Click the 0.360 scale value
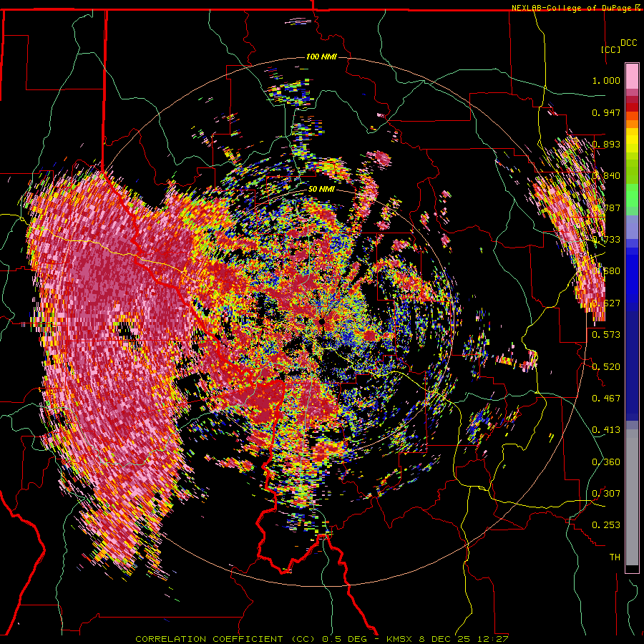 pyautogui.click(x=606, y=462)
